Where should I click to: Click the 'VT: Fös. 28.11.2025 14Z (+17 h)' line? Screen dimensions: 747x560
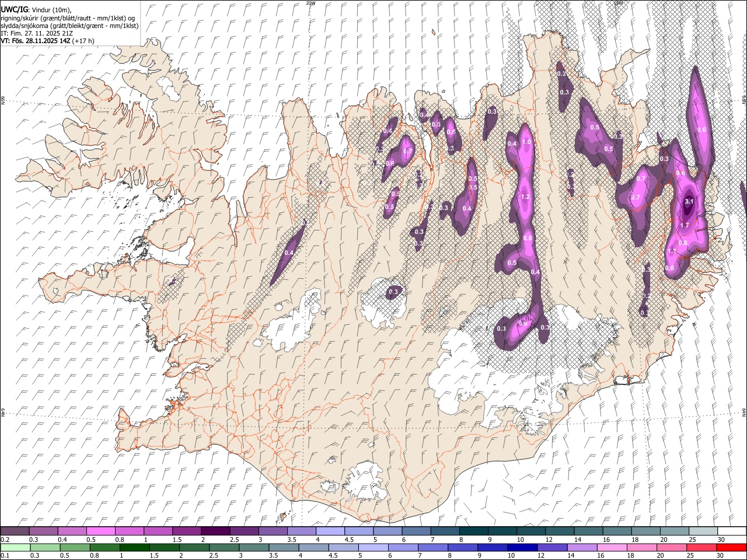point(47,41)
